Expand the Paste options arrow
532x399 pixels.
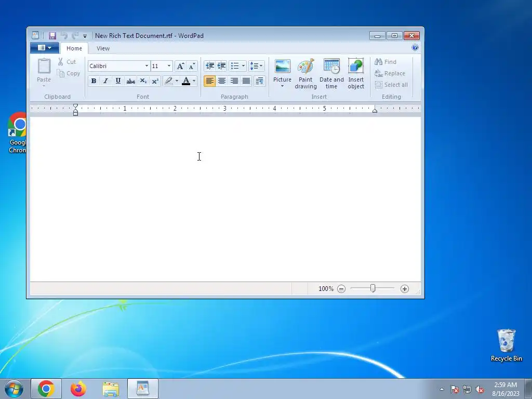coord(44,86)
